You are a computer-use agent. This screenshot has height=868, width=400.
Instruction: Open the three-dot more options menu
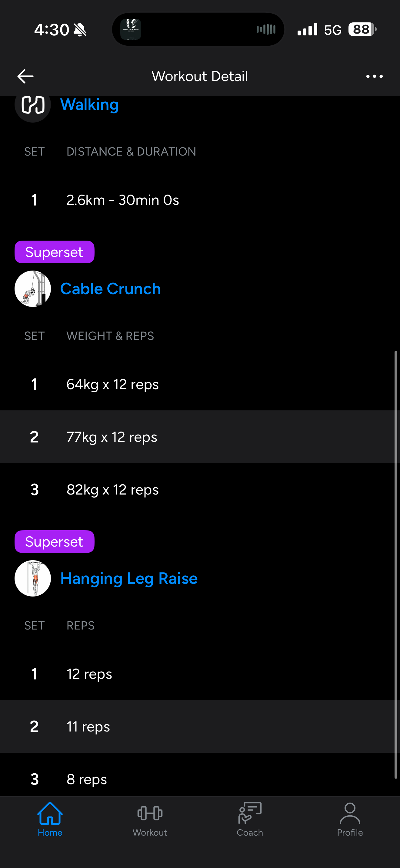tap(374, 76)
